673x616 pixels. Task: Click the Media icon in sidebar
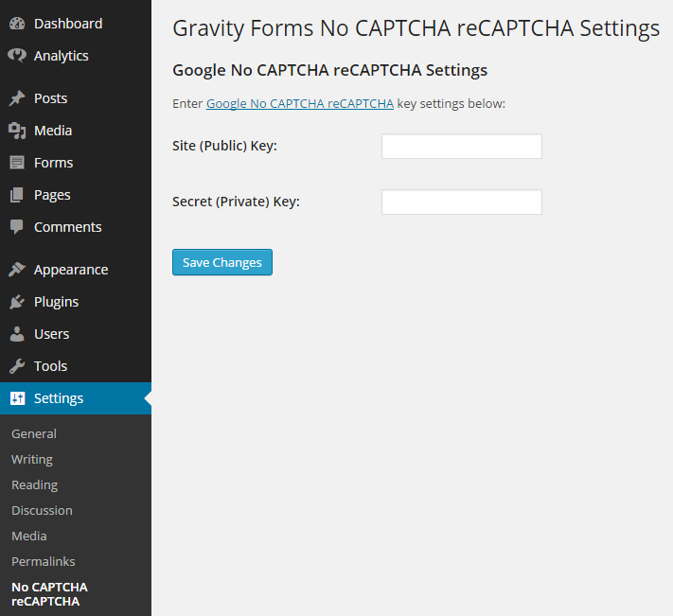[x=17, y=131]
